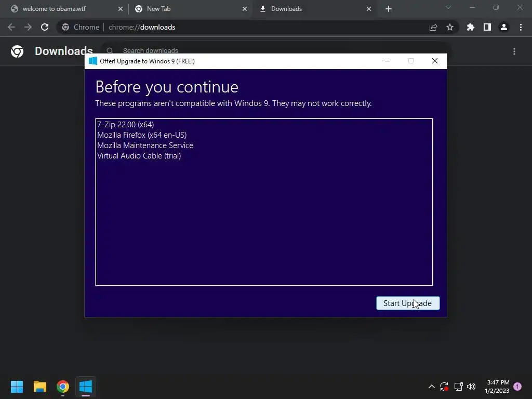Click the Chrome site info chip
The width and height of the screenshot is (532, 399).
pyautogui.click(x=82, y=27)
